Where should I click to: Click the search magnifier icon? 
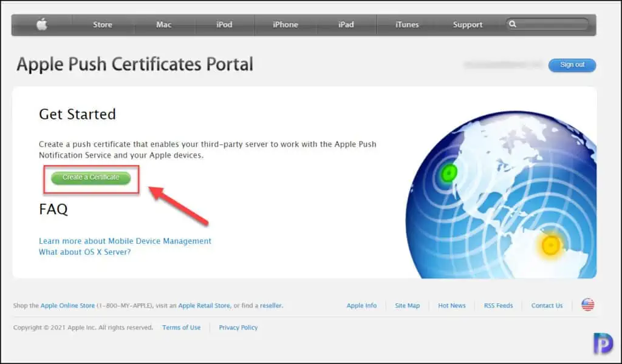pos(513,24)
